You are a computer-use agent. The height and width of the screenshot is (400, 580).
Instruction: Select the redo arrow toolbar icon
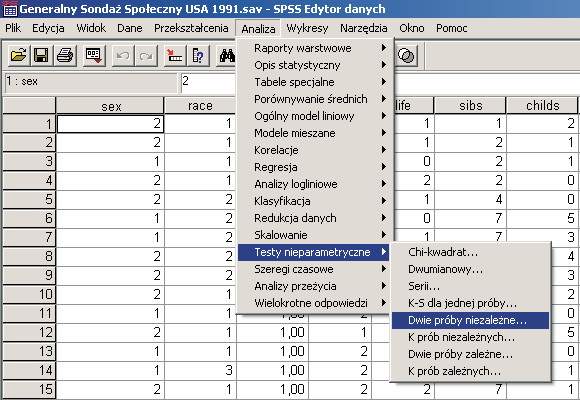[x=146, y=56]
